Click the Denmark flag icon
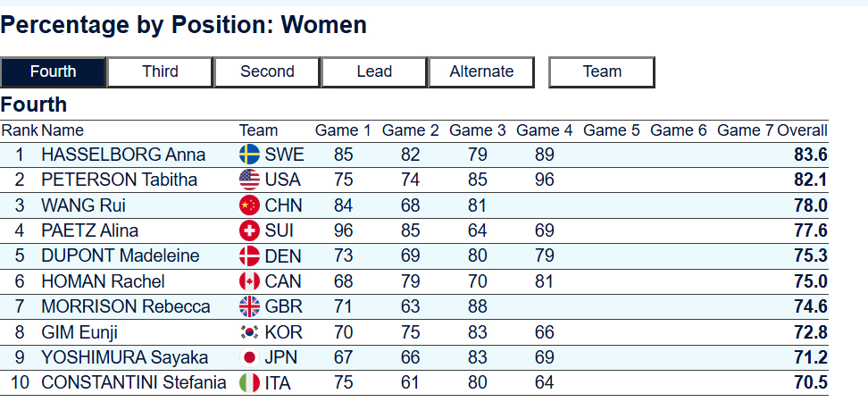Screen dimensions: 868x402 pyautogui.click(x=249, y=256)
